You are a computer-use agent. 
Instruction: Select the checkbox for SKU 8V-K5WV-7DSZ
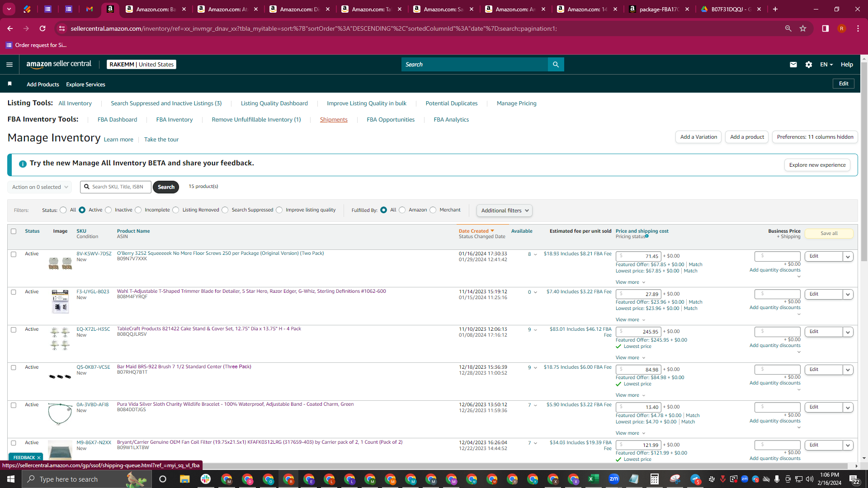click(x=14, y=254)
